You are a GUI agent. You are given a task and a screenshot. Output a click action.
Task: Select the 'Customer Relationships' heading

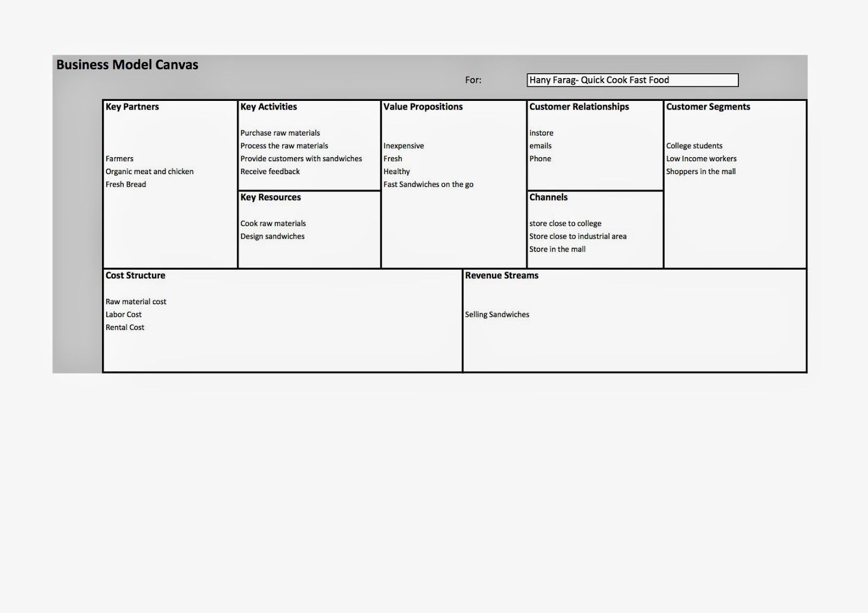coord(579,107)
